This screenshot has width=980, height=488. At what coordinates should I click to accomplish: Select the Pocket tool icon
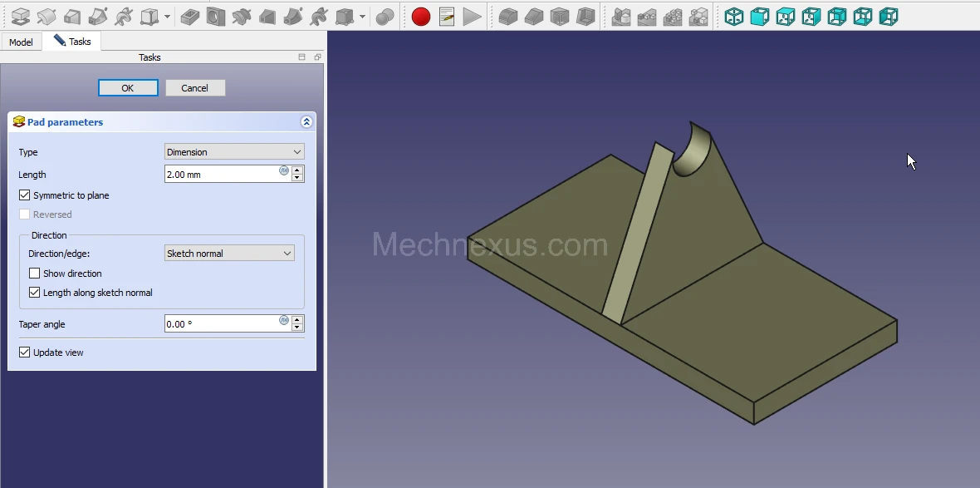coord(190,17)
